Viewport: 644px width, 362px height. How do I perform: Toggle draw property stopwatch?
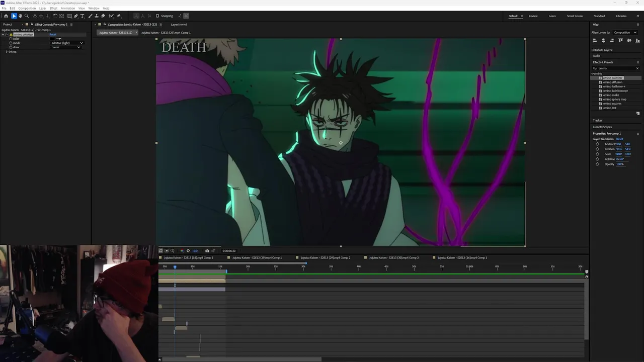[11, 47]
